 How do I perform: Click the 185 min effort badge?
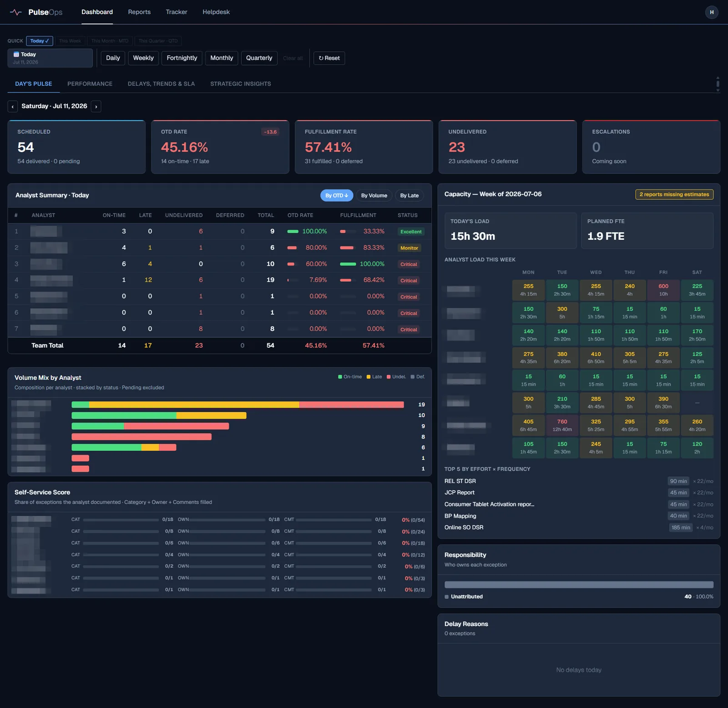click(681, 528)
